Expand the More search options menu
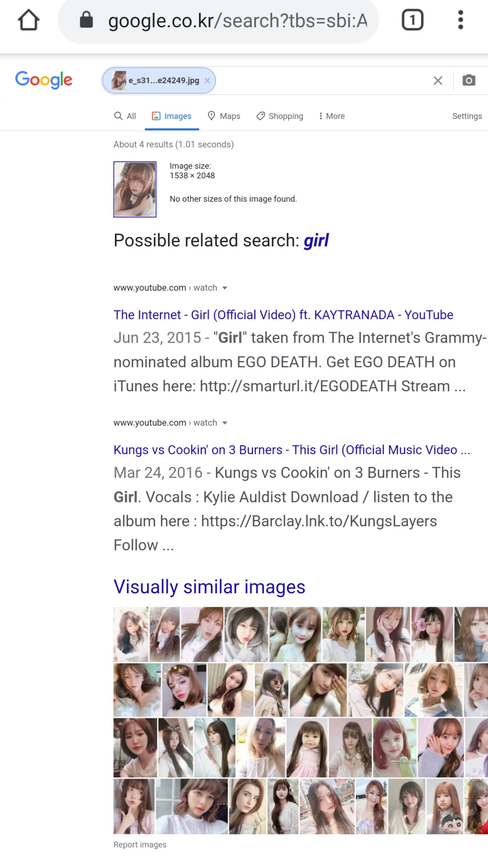488x868 pixels. (331, 116)
